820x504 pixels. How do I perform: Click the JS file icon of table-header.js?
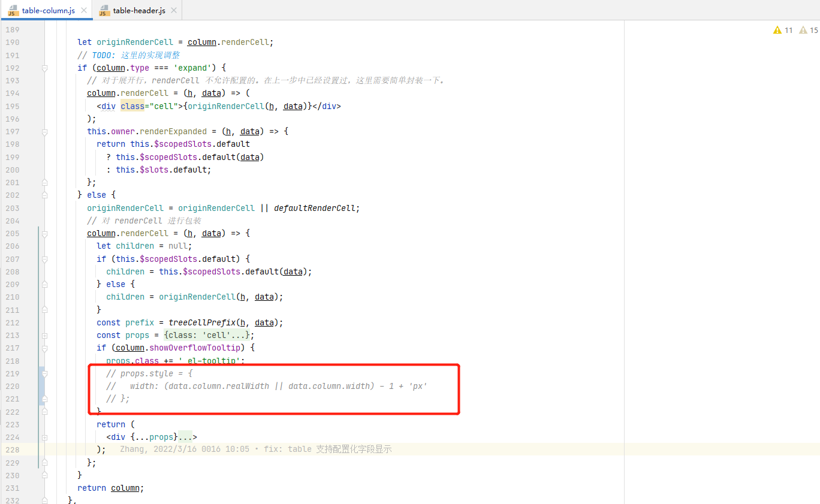[x=103, y=11]
